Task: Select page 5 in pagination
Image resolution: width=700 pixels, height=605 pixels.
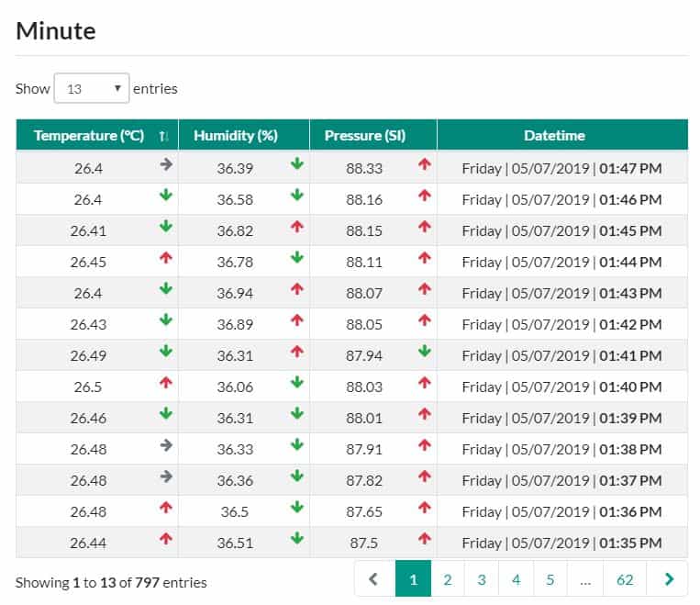Action: (550, 579)
